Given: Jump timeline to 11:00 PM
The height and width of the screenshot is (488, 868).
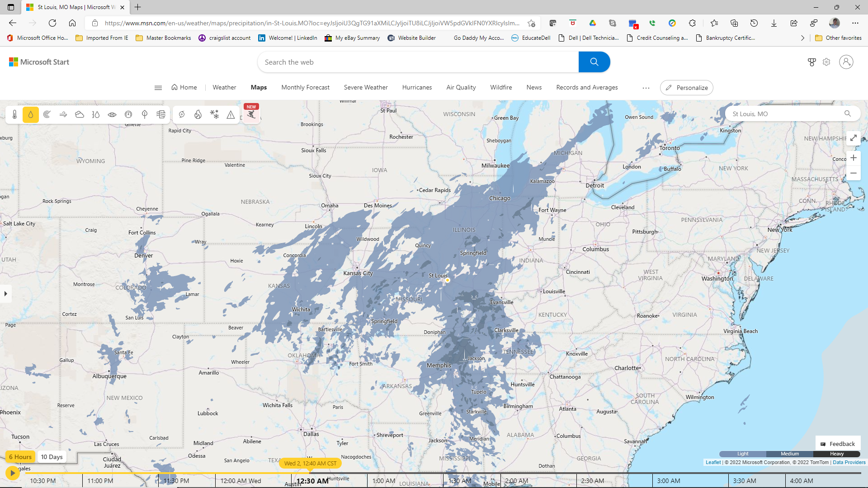Looking at the screenshot, I should coord(100,481).
